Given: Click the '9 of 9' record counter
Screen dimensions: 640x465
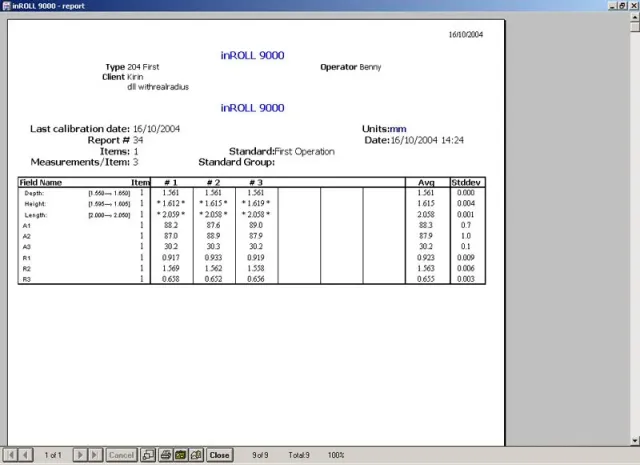Looking at the screenshot, I should (260, 455).
